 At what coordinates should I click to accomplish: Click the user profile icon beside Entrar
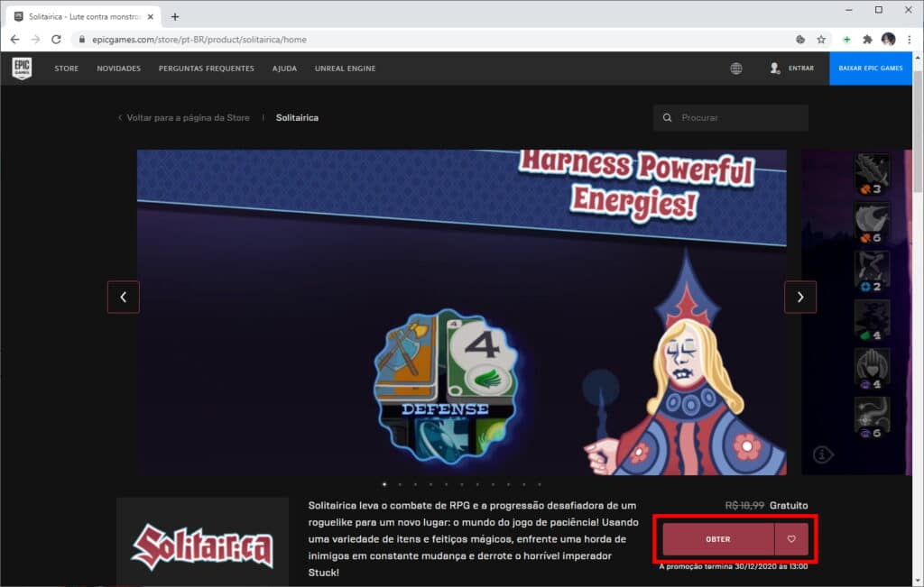[x=775, y=69]
